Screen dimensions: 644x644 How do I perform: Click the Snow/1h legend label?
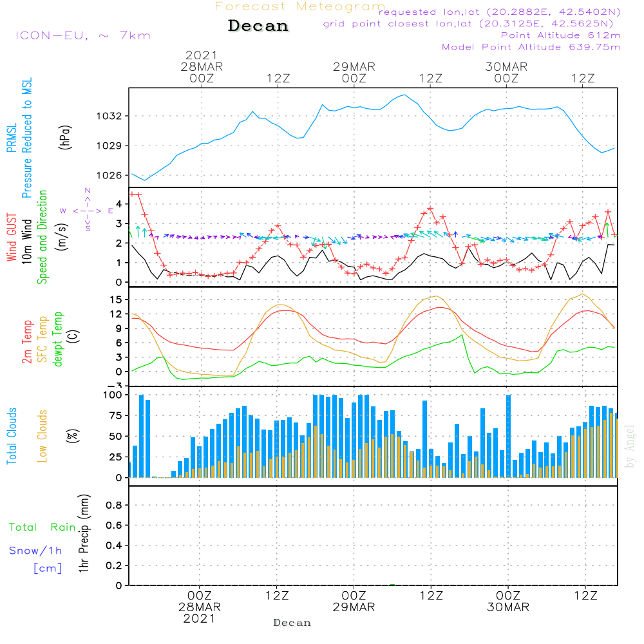pyautogui.click(x=35, y=551)
